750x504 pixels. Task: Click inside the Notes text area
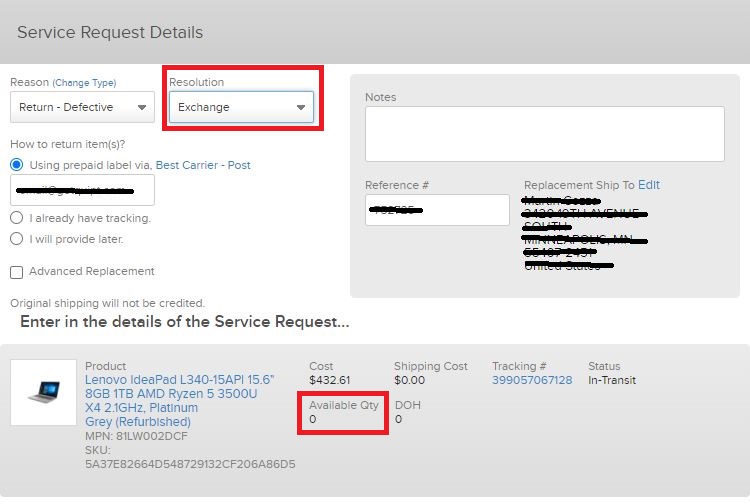545,134
